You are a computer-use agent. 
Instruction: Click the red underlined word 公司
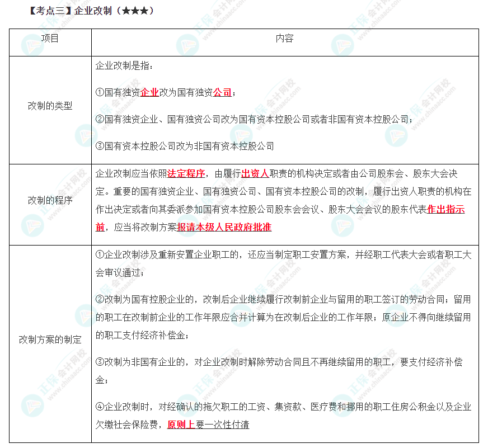click(x=222, y=92)
